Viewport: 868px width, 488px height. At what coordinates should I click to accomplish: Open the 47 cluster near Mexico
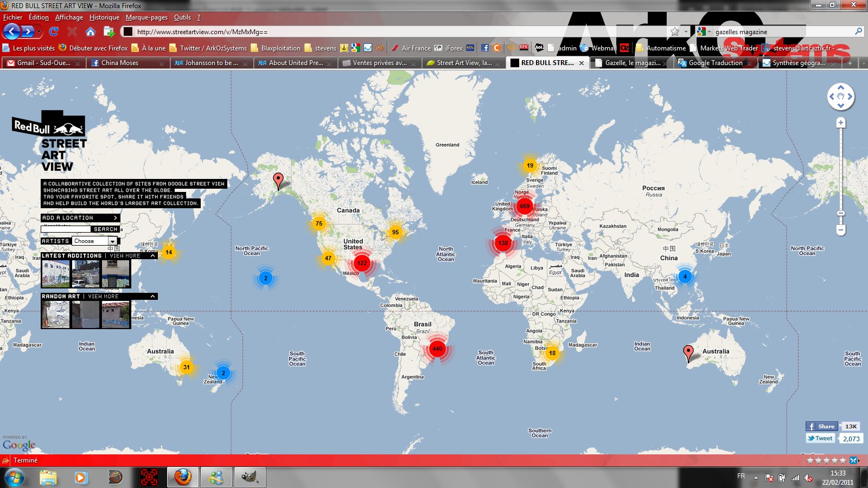click(x=328, y=258)
